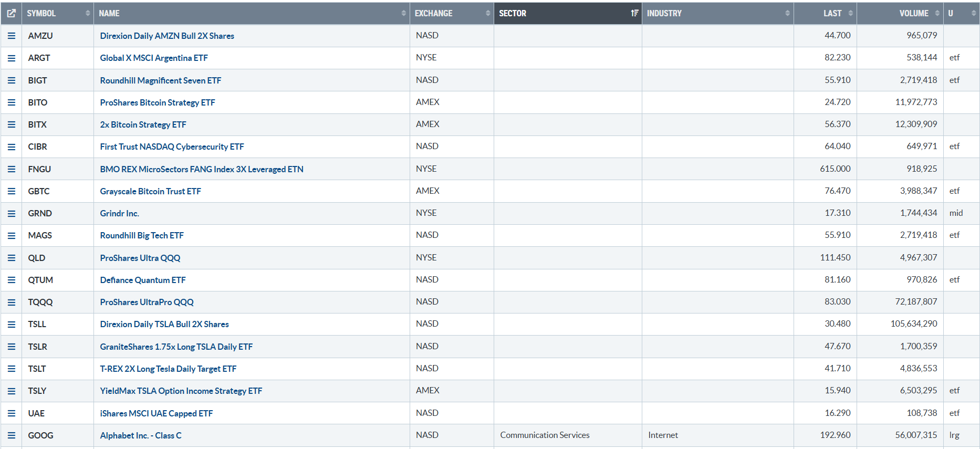Open the row menu icon for GRND
This screenshot has height=449, width=980.
(11, 213)
